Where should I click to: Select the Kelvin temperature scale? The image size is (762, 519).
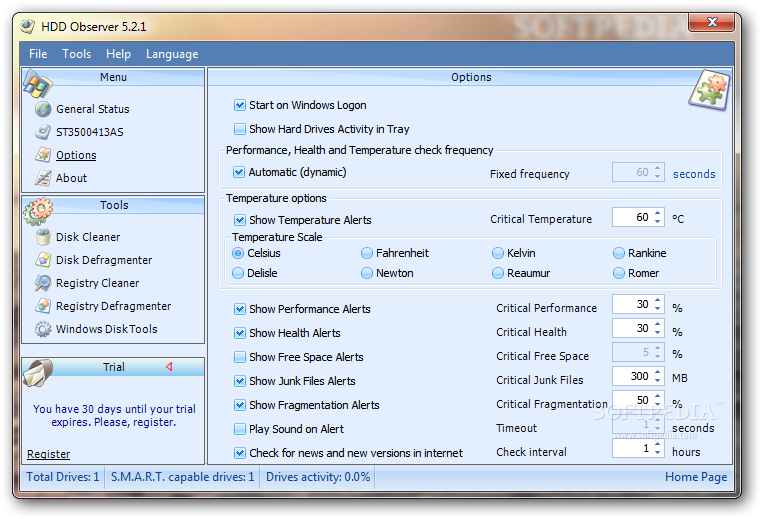498,253
